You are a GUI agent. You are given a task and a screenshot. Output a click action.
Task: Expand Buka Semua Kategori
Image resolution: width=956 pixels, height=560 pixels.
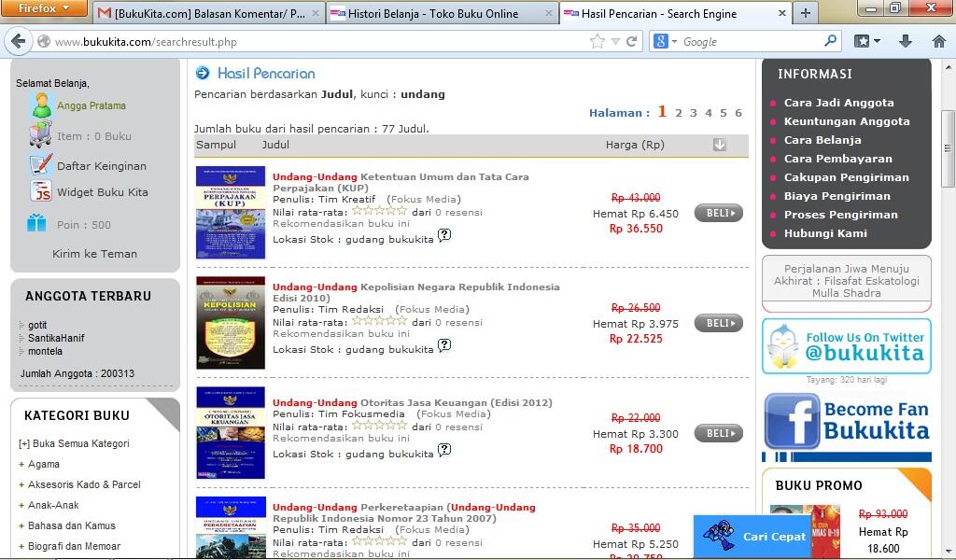coord(74,443)
